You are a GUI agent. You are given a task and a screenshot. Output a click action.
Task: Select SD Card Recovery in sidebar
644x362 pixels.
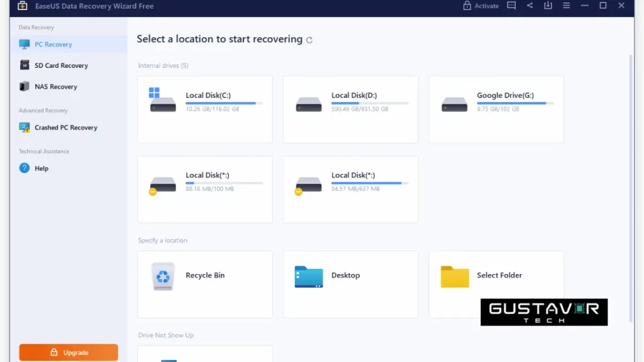69,65
